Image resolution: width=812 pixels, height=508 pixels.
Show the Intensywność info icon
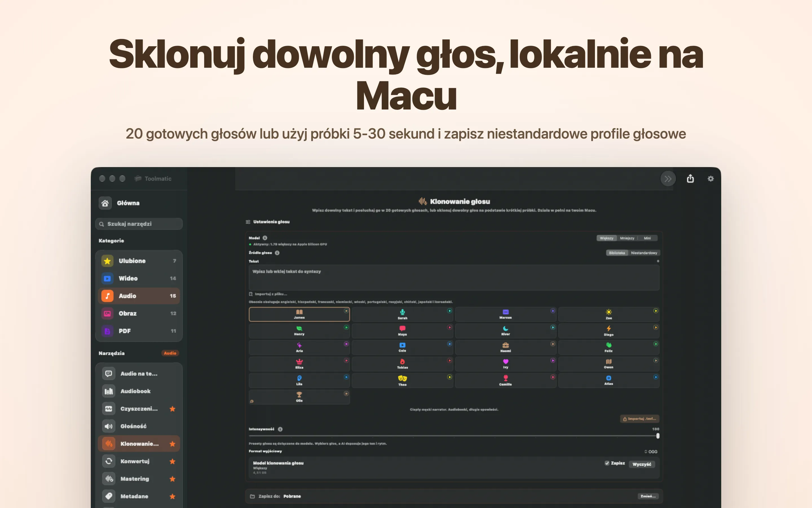click(x=280, y=429)
